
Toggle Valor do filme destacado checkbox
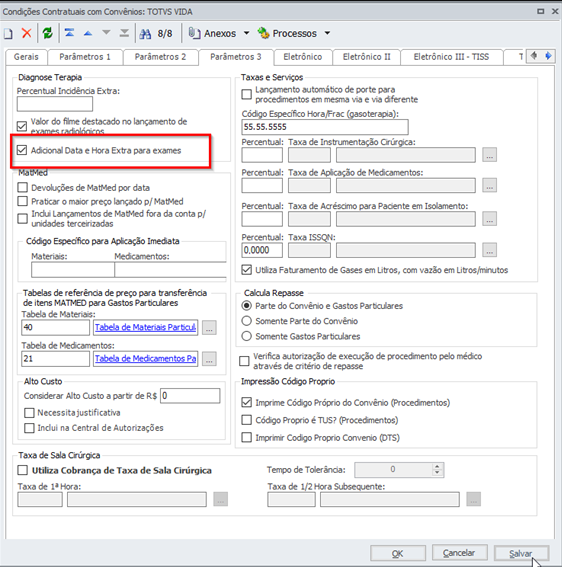click(x=22, y=126)
